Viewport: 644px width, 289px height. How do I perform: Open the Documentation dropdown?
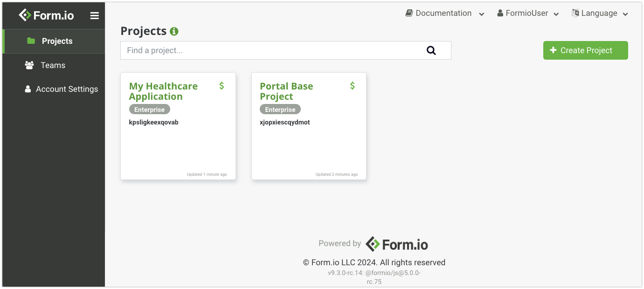445,14
